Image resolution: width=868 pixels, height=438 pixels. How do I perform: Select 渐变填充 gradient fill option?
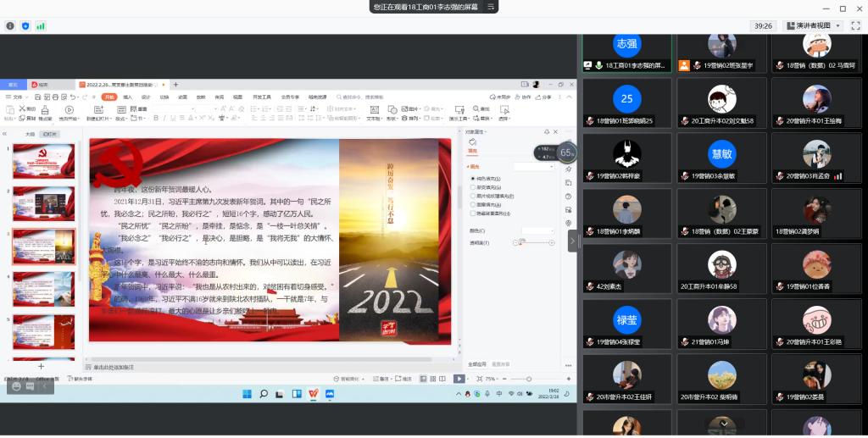point(473,187)
